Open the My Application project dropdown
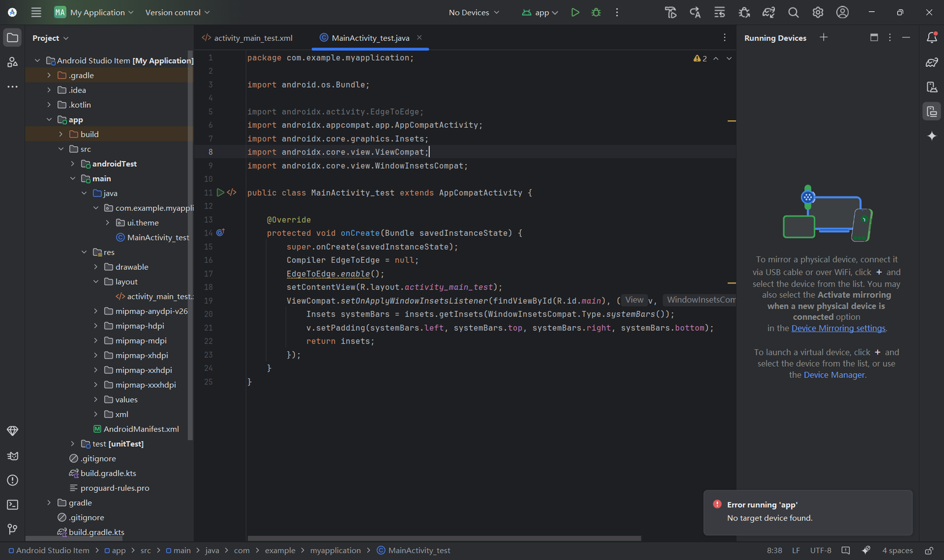This screenshot has height=560, width=944. pos(94,12)
